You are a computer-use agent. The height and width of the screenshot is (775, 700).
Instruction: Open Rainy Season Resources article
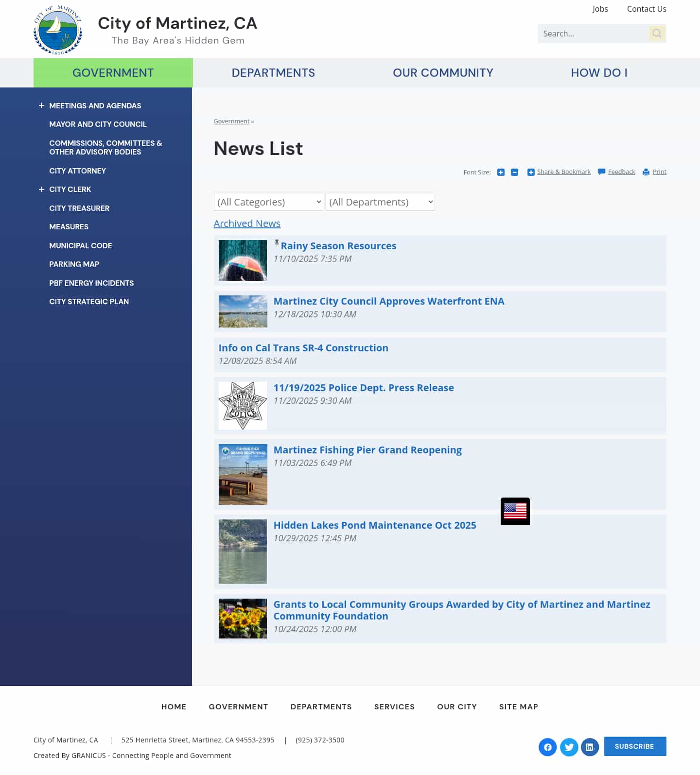click(x=338, y=246)
